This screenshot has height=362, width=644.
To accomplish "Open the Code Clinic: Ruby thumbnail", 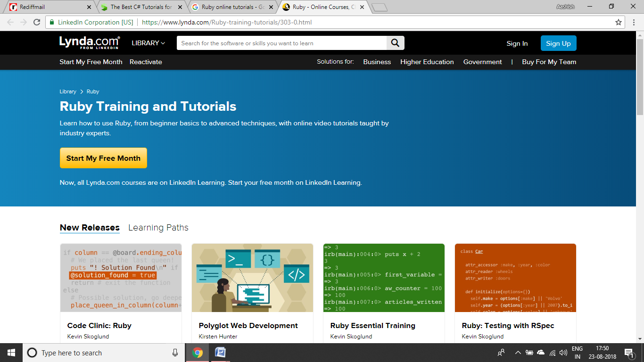I will [x=121, y=278].
